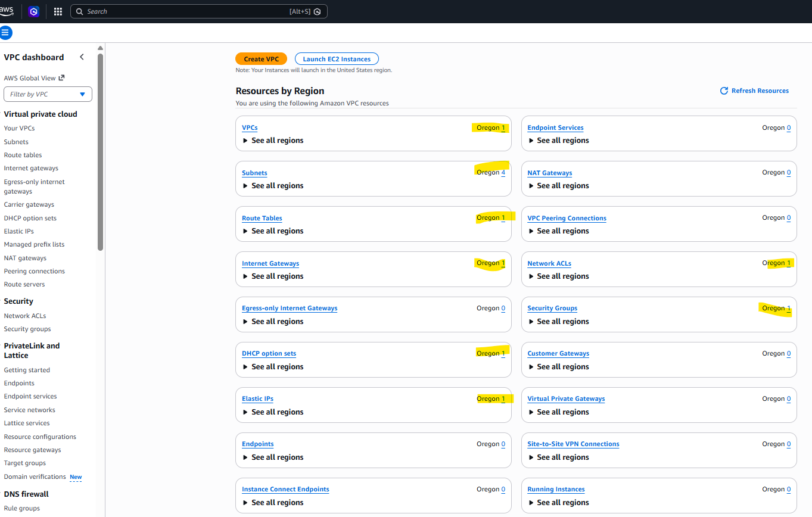The height and width of the screenshot is (517, 812).
Task: Open the AWS services grid menu
Action: (57, 11)
